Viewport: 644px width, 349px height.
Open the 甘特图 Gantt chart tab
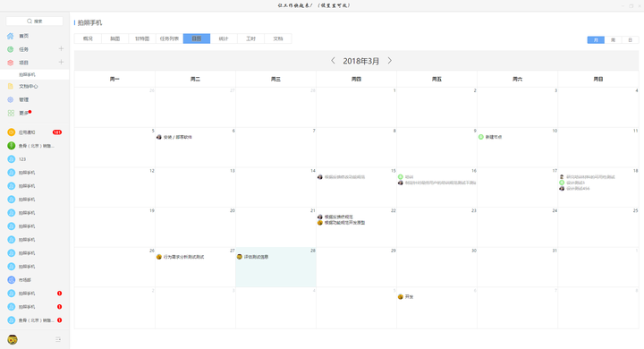tap(142, 38)
